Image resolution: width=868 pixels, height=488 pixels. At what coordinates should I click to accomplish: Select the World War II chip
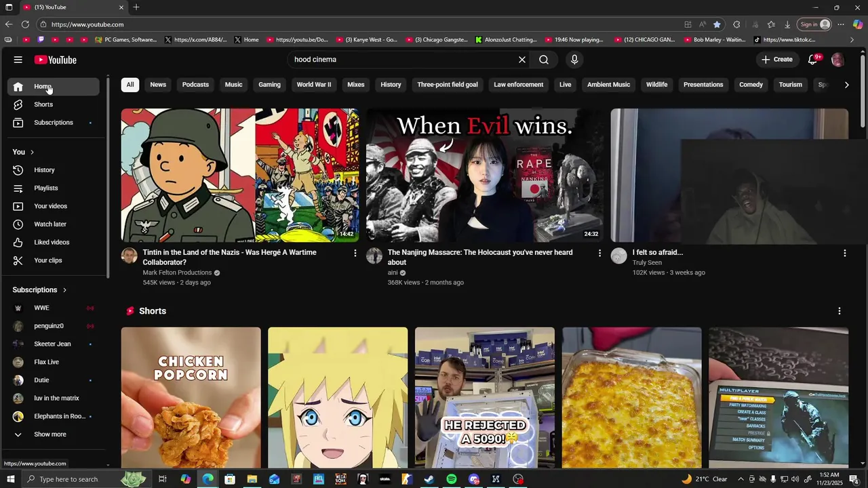(314, 85)
